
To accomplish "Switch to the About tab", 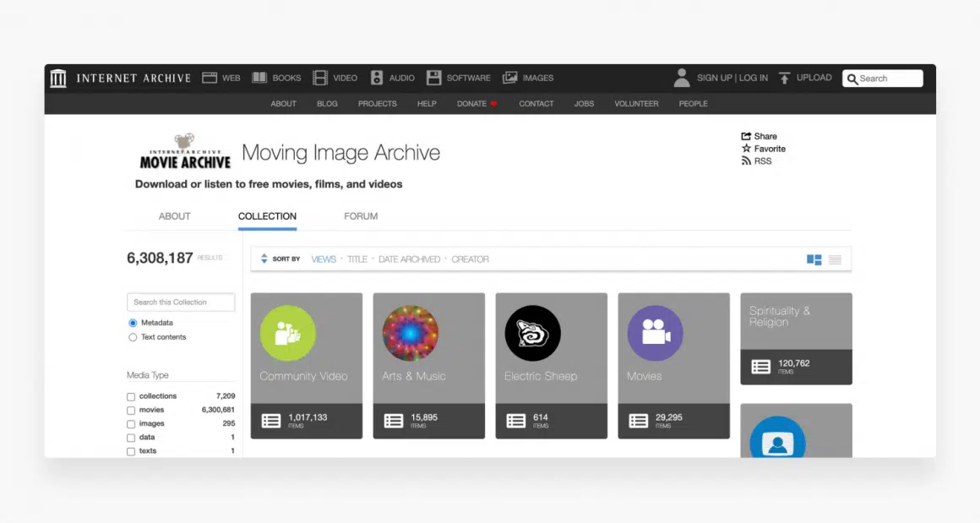I will pyautogui.click(x=174, y=216).
